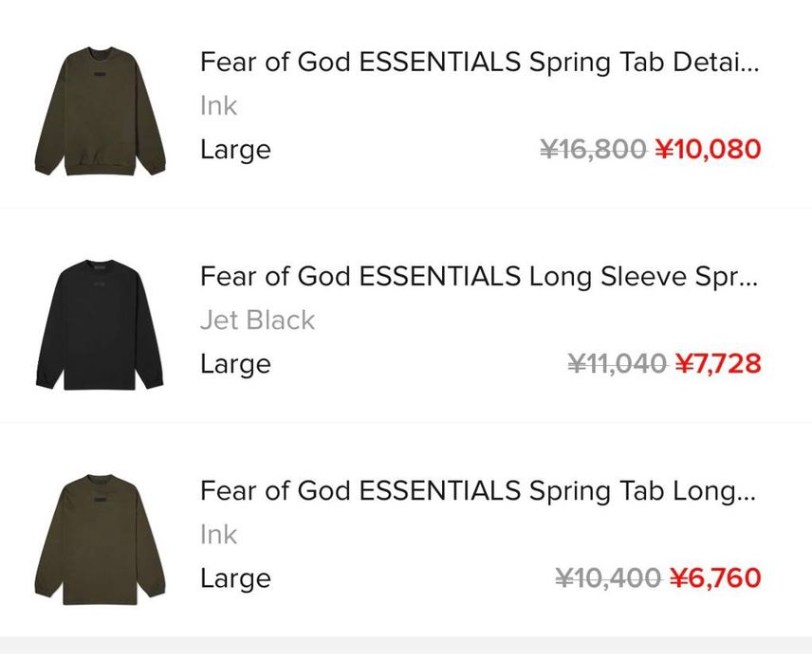Click the Jet Black color label
Screen dimensions: 812x659
coord(257,320)
